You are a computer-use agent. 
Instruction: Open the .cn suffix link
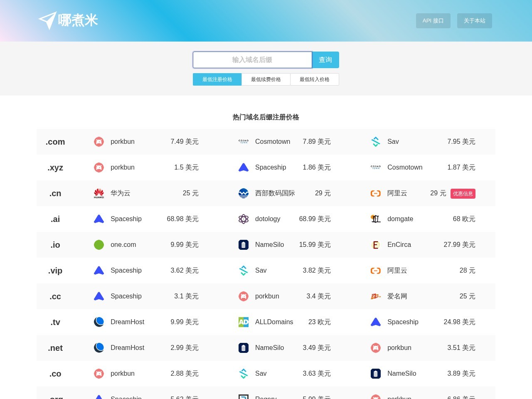point(55,193)
